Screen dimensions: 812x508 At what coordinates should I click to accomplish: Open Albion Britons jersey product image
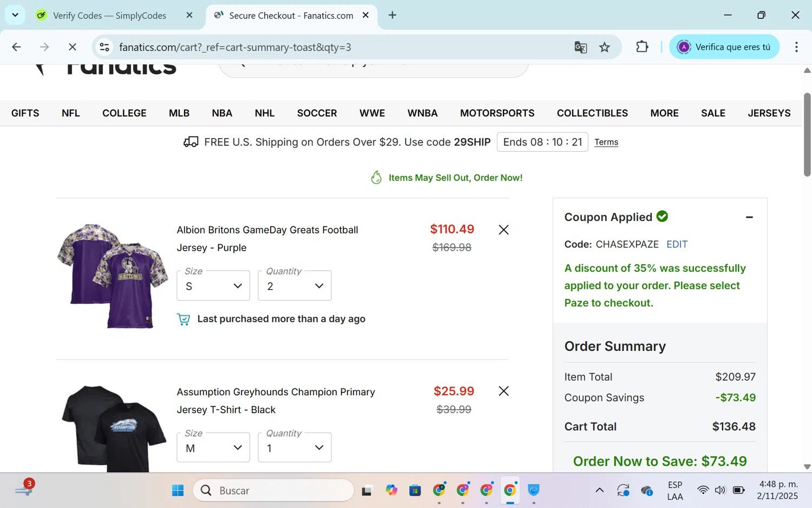(x=113, y=276)
